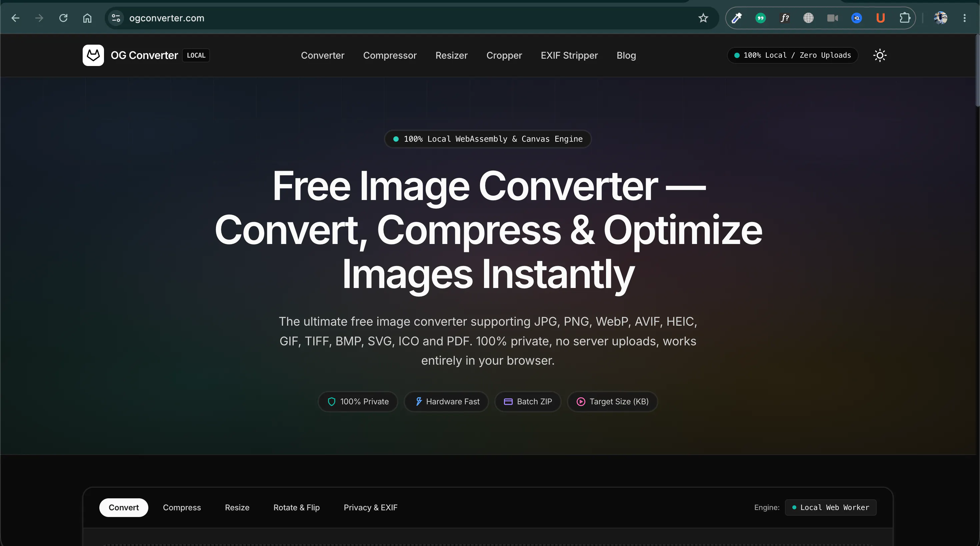Click the 100% Local / Zero Uploads badge
Image resolution: width=980 pixels, height=546 pixels.
(792, 55)
